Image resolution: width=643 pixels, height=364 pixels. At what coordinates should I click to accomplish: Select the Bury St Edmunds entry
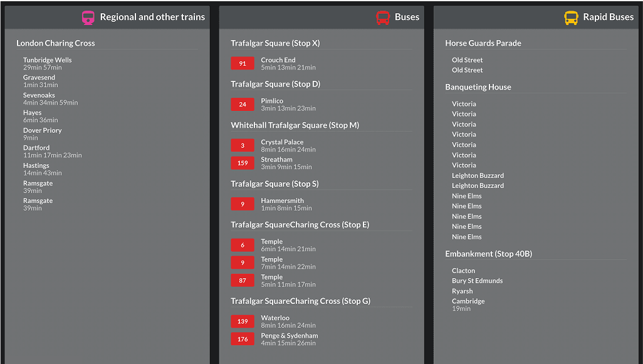pos(478,281)
